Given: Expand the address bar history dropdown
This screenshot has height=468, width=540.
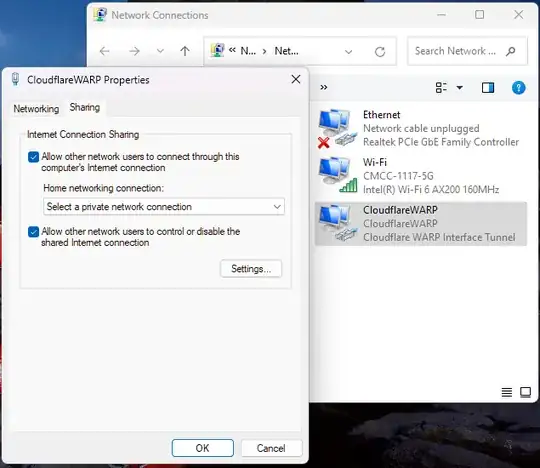Looking at the screenshot, I should click(x=349, y=52).
